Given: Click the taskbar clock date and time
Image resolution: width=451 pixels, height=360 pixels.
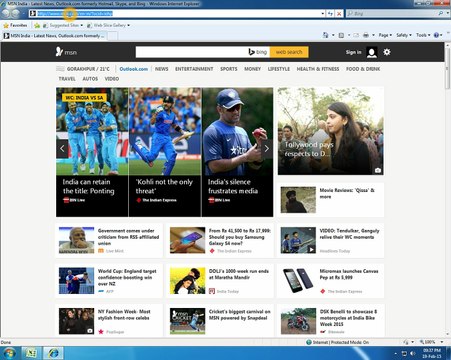Looking at the screenshot, I should pyautogui.click(x=432, y=353).
